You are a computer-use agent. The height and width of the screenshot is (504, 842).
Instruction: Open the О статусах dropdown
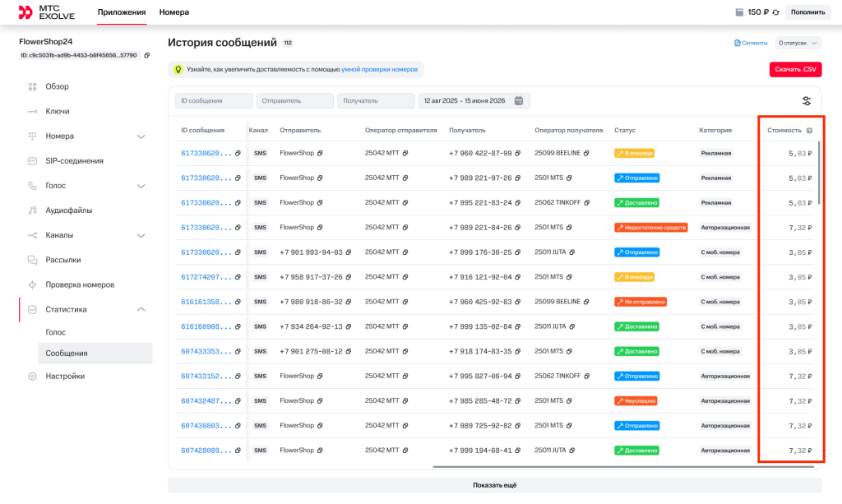click(798, 43)
